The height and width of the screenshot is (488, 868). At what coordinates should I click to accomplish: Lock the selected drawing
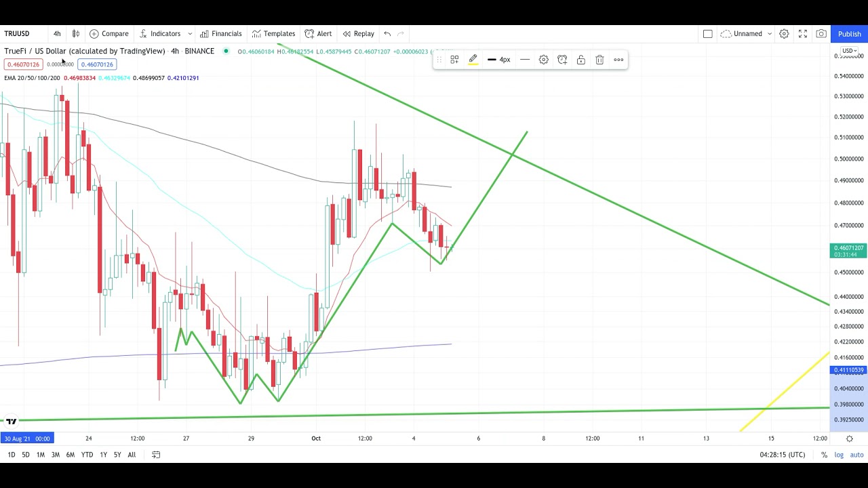coord(581,60)
